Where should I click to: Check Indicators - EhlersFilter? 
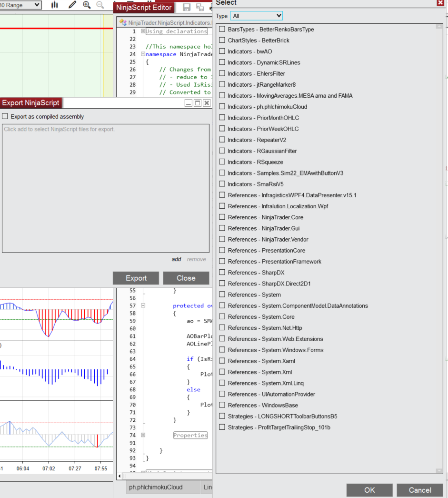tap(222, 73)
